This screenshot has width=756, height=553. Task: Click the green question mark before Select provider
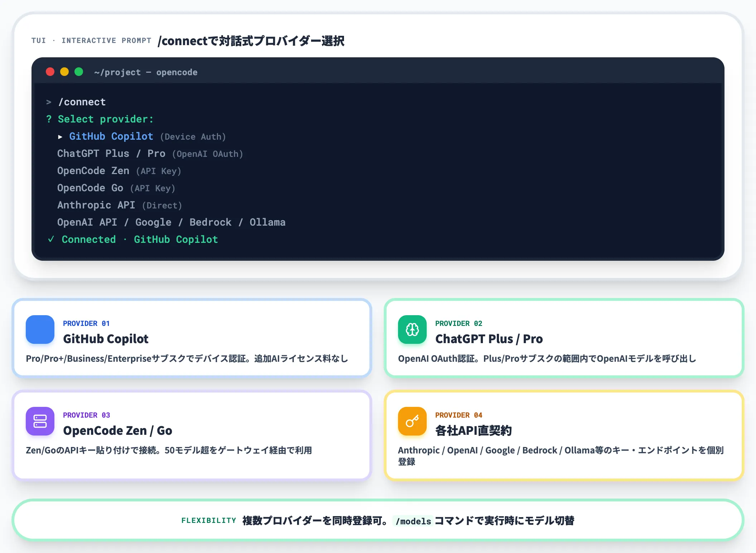tap(49, 119)
